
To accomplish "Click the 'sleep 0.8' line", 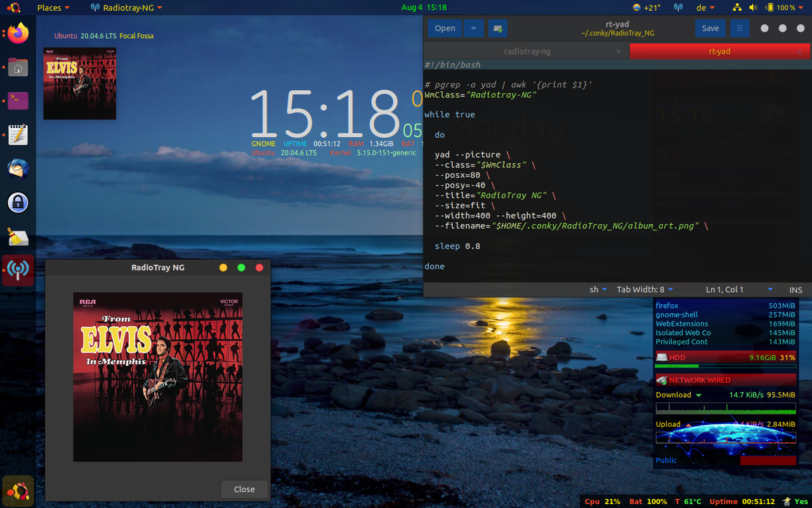I will [x=457, y=246].
